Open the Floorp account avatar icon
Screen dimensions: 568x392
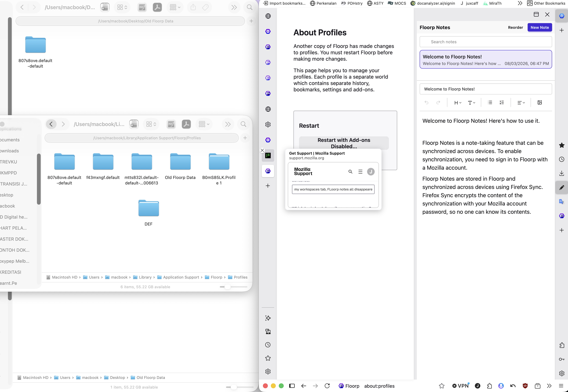(501, 386)
